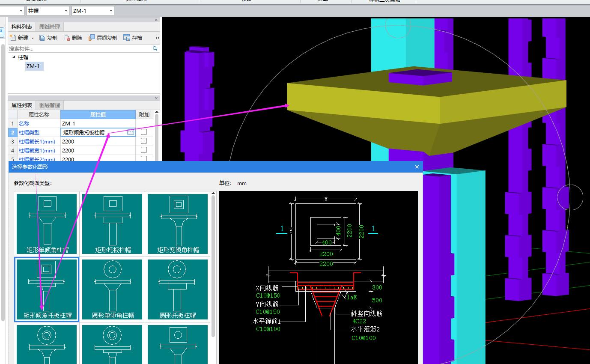The width and height of the screenshot is (590, 364).
Task: Click the 搜索构件 search field
Action: (x=80, y=49)
